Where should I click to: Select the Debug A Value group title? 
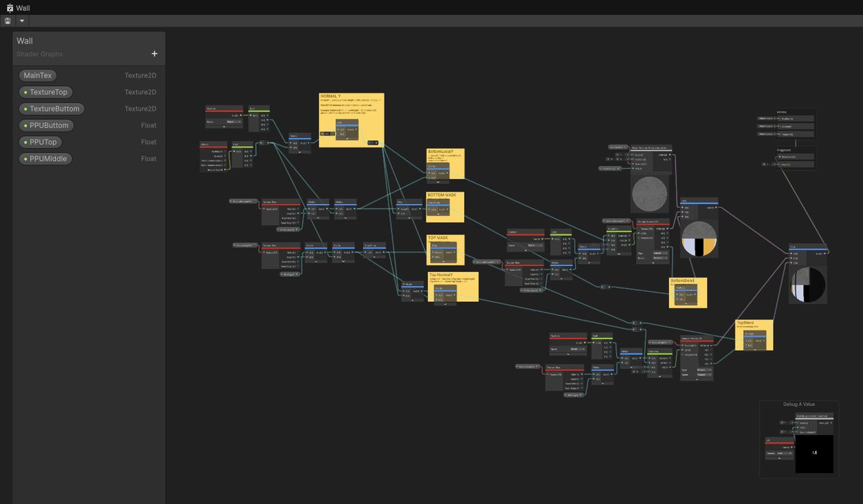pyautogui.click(x=799, y=404)
